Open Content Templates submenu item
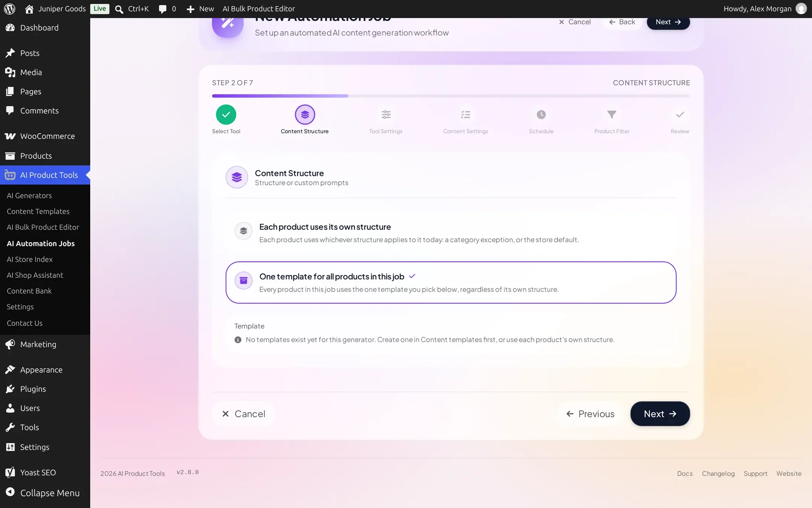 point(38,211)
